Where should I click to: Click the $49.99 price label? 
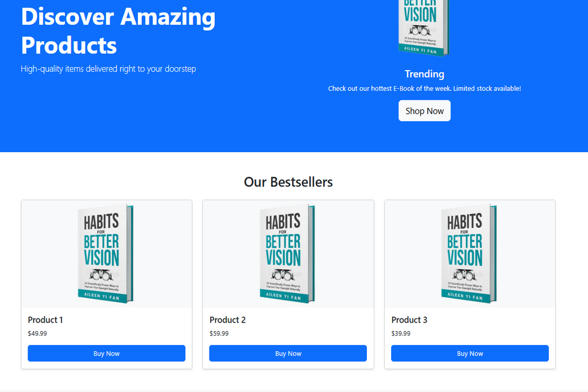click(x=37, y=333)
